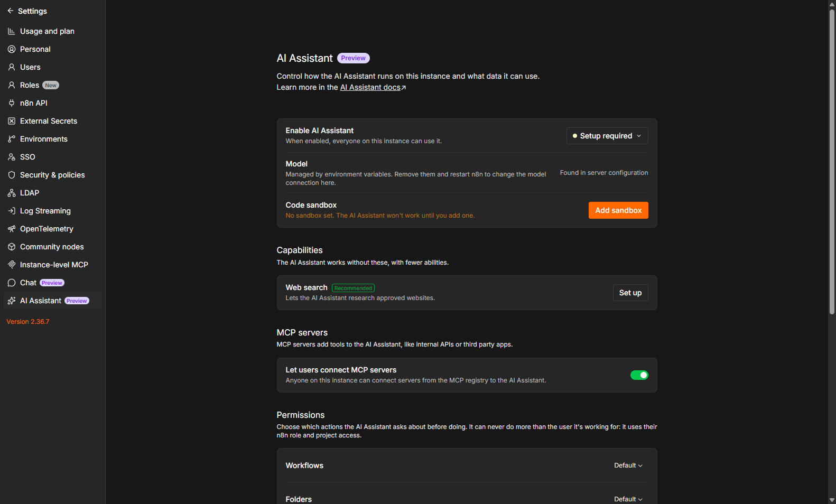Navigate to Environments settings
The image size is (836, 504).
(52, 139)
